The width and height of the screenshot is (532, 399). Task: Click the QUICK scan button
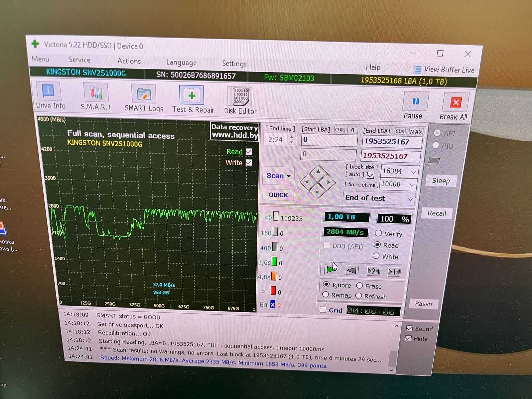pos(278,195)
